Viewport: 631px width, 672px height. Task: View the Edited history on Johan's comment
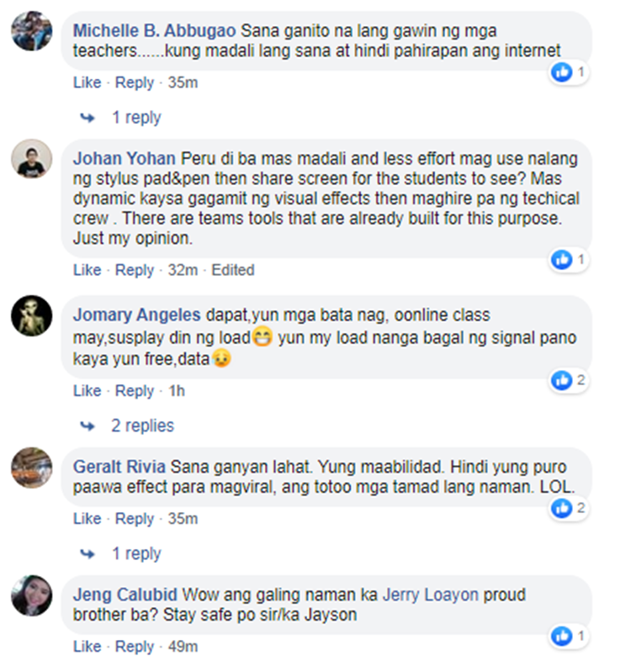(x=233, y=270)
